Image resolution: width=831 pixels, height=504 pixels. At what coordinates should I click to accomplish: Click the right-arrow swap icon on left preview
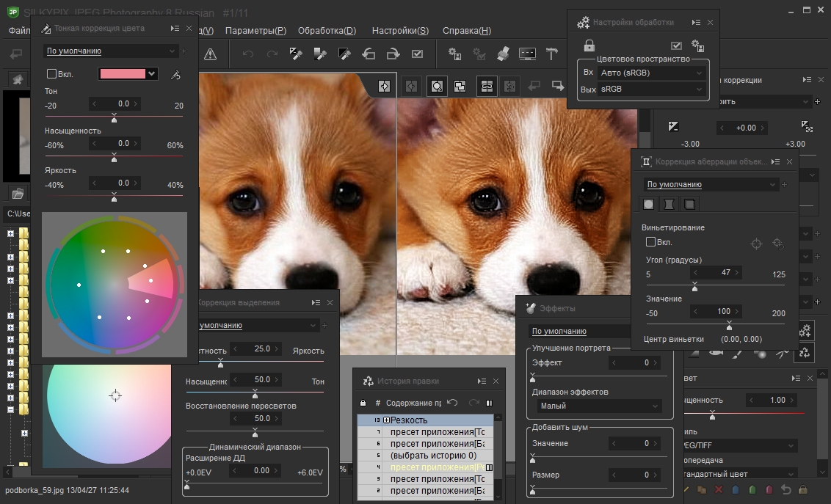[384, 86]
